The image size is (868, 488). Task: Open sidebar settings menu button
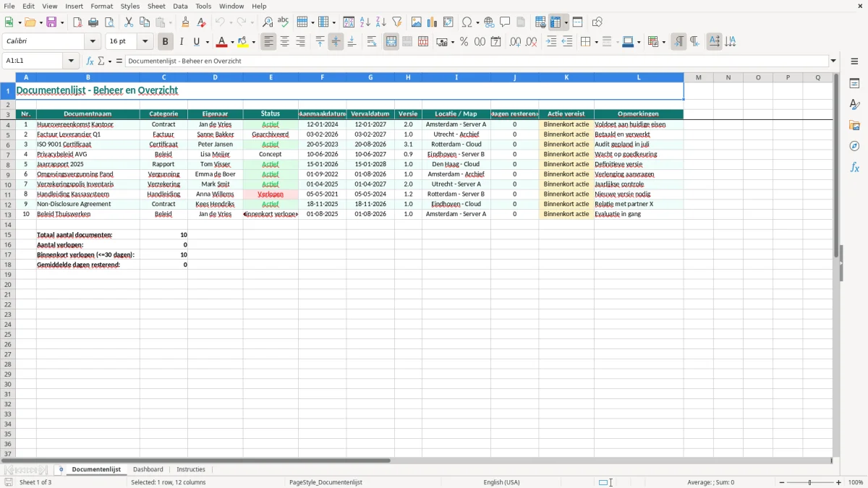tap(854, 61)
